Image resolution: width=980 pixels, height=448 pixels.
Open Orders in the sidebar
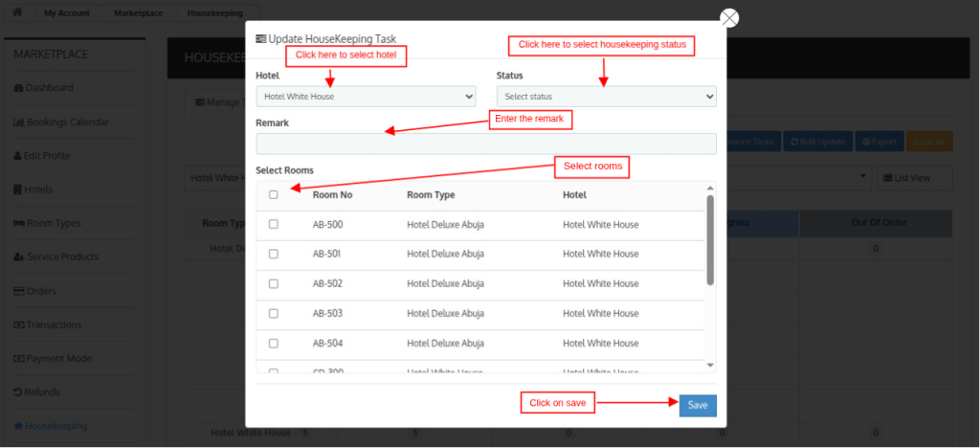(41, 291)
